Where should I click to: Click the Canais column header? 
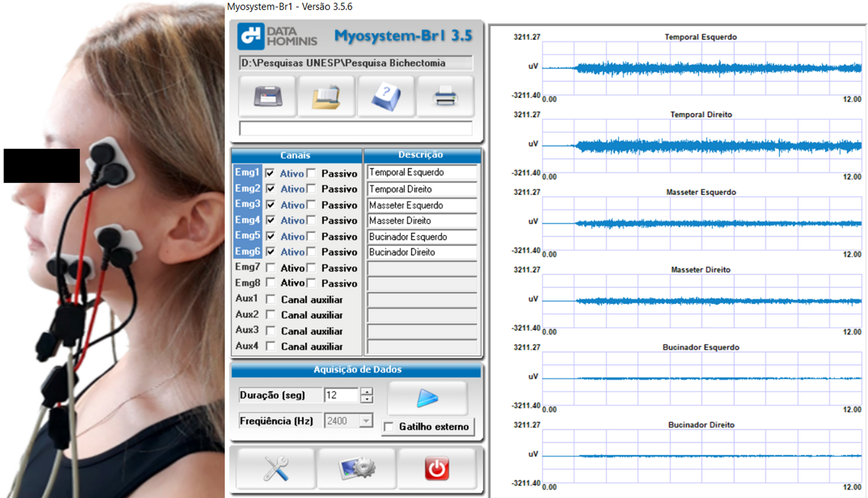296,155
